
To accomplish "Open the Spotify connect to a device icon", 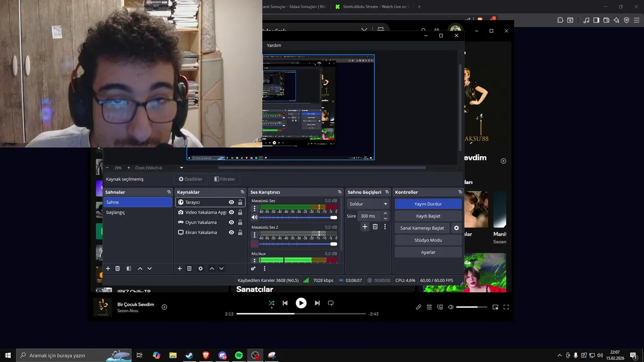I will coord(440,307).
